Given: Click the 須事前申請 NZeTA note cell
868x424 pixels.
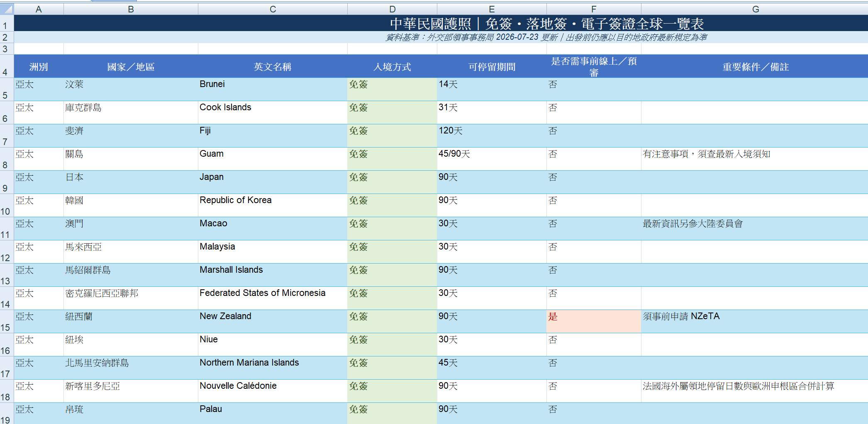Looking at the screenshot, I should point(755,321).
